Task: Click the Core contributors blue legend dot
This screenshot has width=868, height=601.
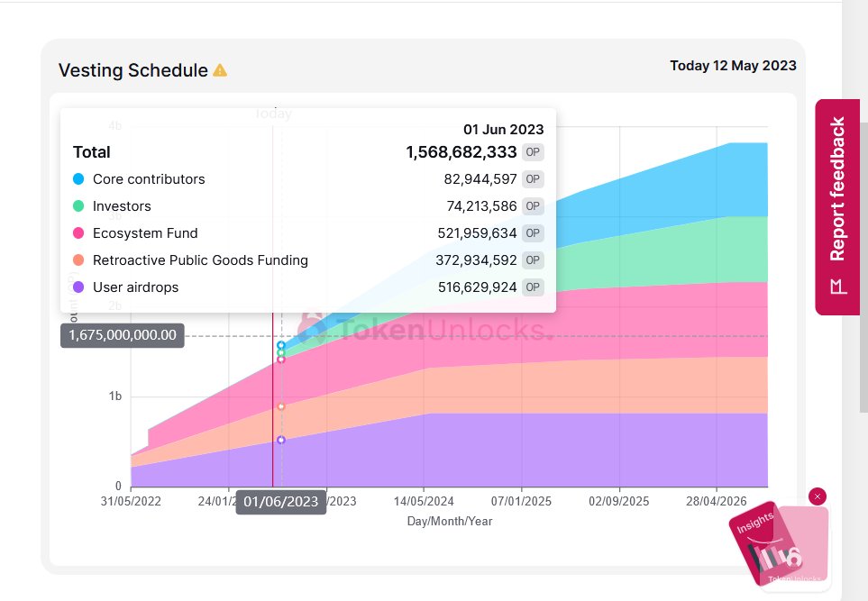Action: tap(78, 178)
